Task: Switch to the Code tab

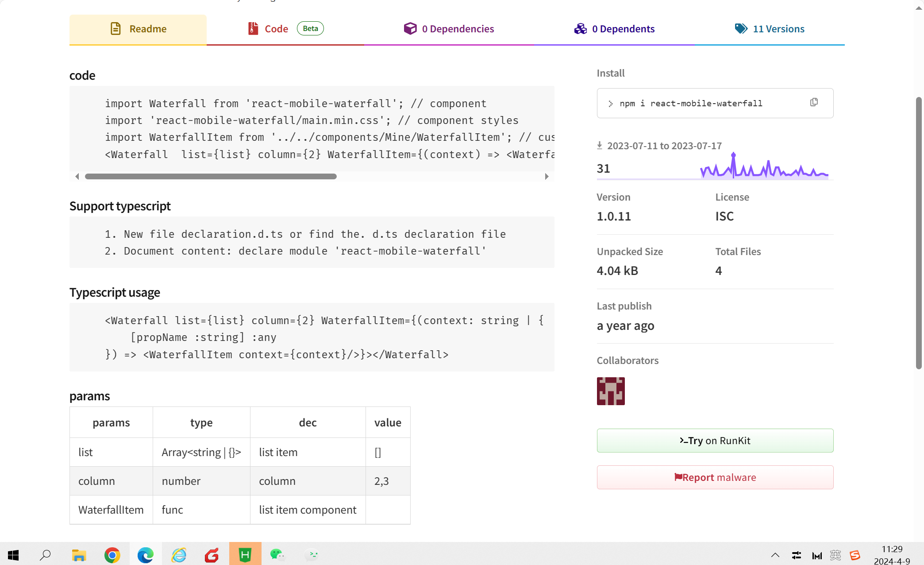Action: pos(285,29)
